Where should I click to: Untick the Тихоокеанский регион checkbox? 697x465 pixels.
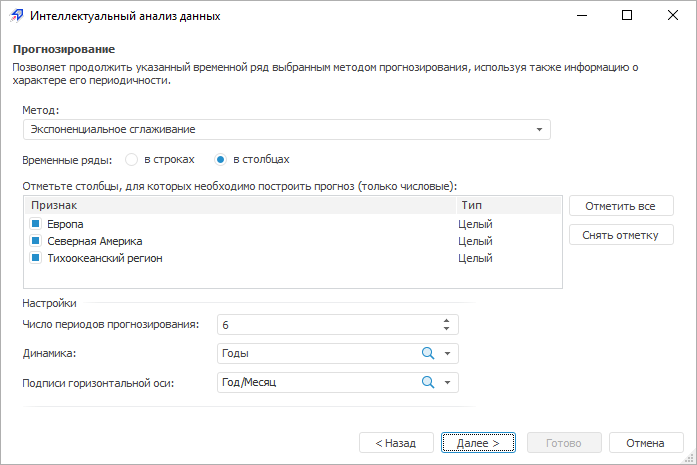point(36,258)
